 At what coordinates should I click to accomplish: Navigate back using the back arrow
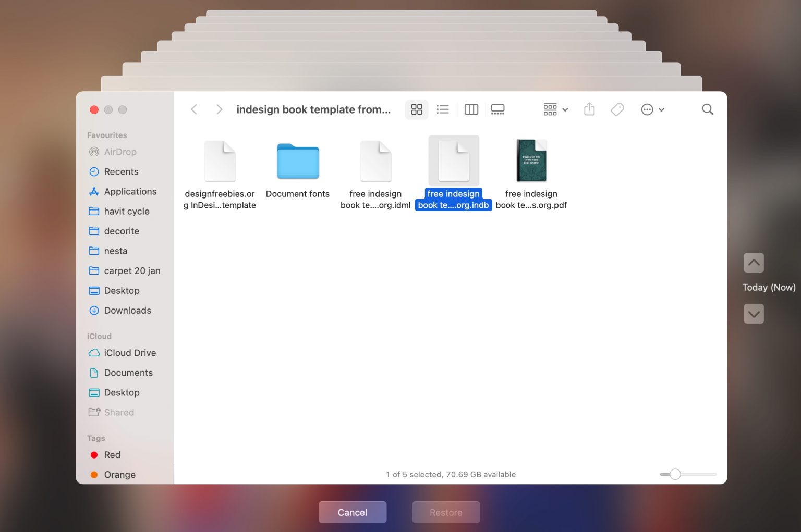[193, 109]
